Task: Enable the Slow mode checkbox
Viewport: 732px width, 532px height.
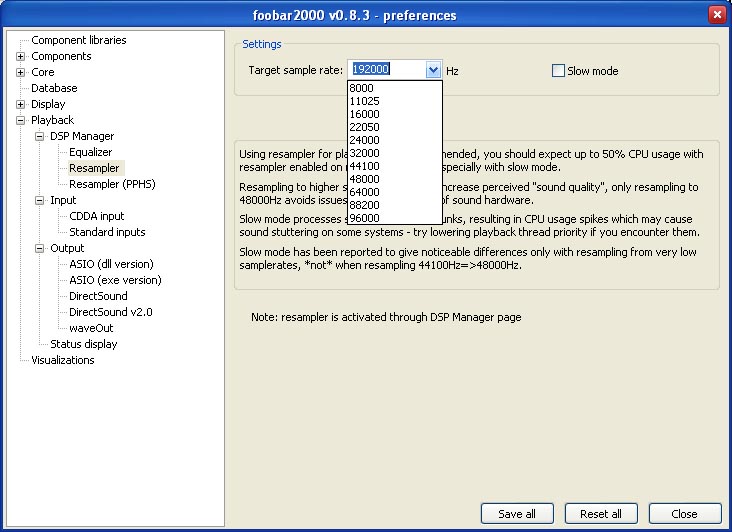Action: tap(558, 71)
